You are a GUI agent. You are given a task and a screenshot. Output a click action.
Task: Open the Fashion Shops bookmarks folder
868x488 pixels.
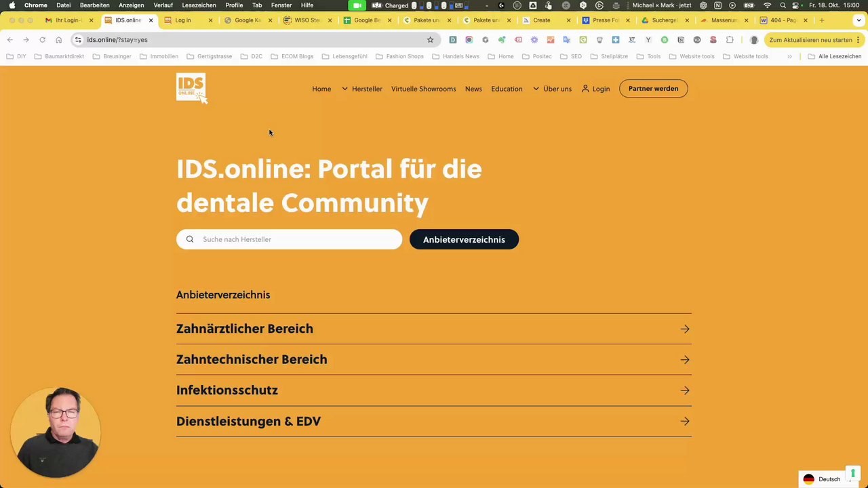[399, 56]
